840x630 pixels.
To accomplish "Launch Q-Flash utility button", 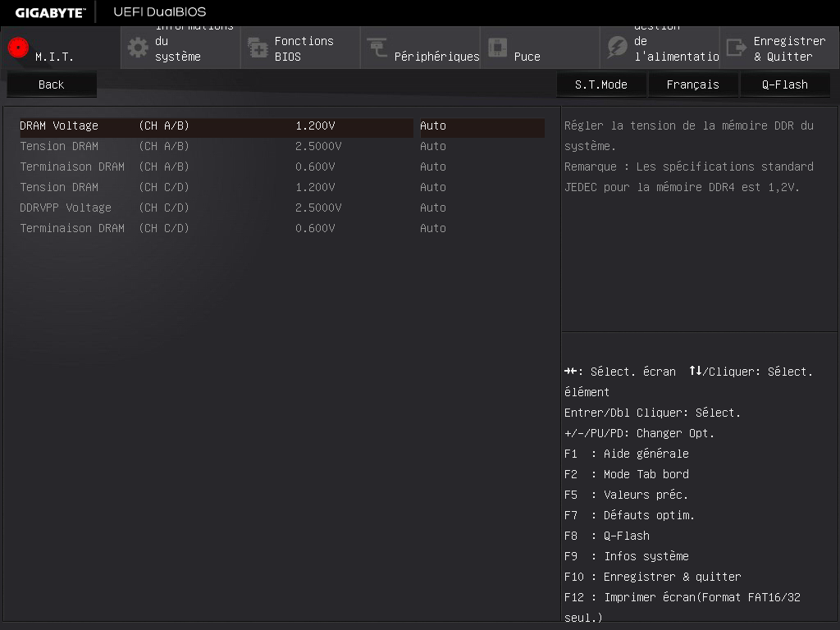I will click(x=785, y=84).
